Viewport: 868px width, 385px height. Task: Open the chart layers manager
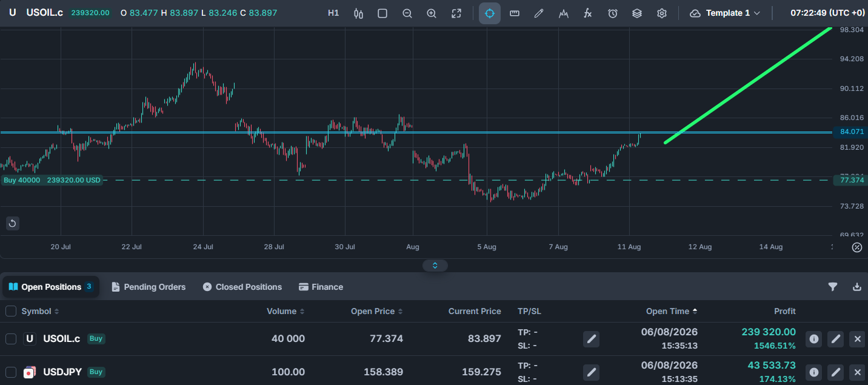tap(637, 13)
